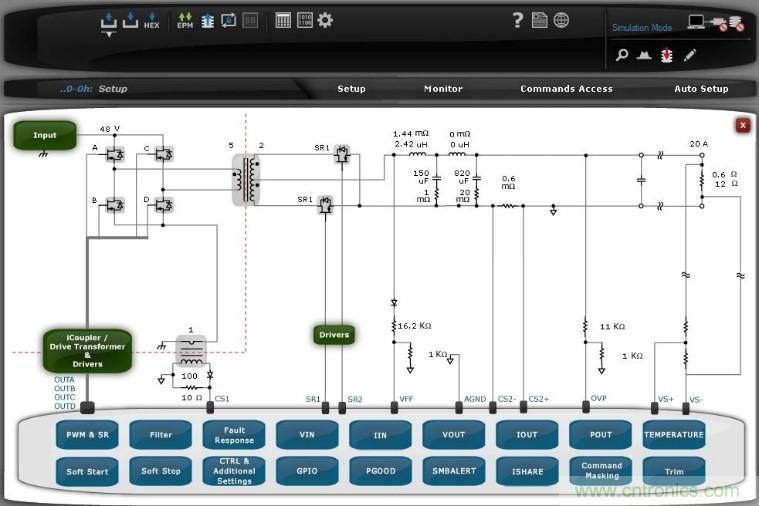Image resolution: width=759 pixels, height=506 pixels.
Task: Click the calculator grid icon
Action: [x=283, y=20]
